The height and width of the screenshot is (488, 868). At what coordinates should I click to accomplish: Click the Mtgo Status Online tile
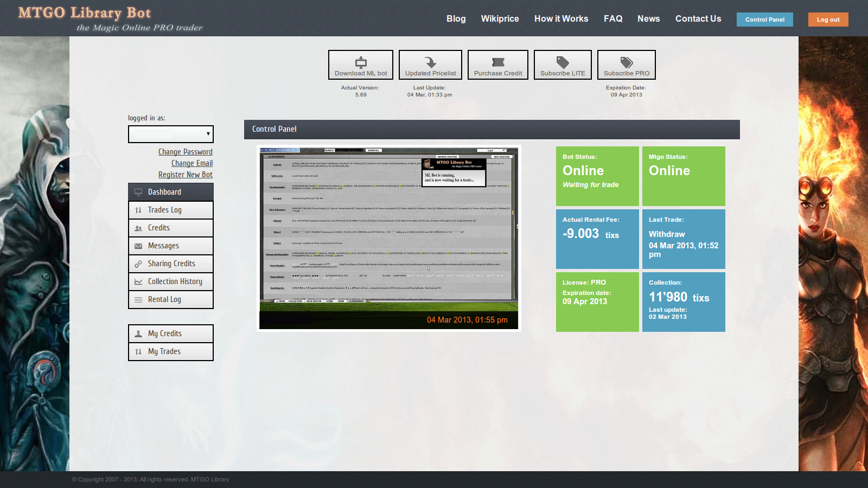pyautogui.click(x=684, y=176)
